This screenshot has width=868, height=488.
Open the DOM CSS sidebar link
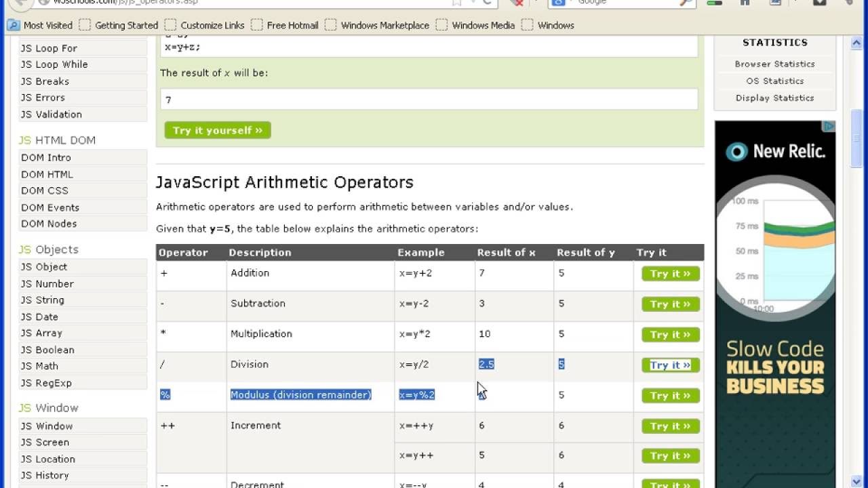(83, 190)
